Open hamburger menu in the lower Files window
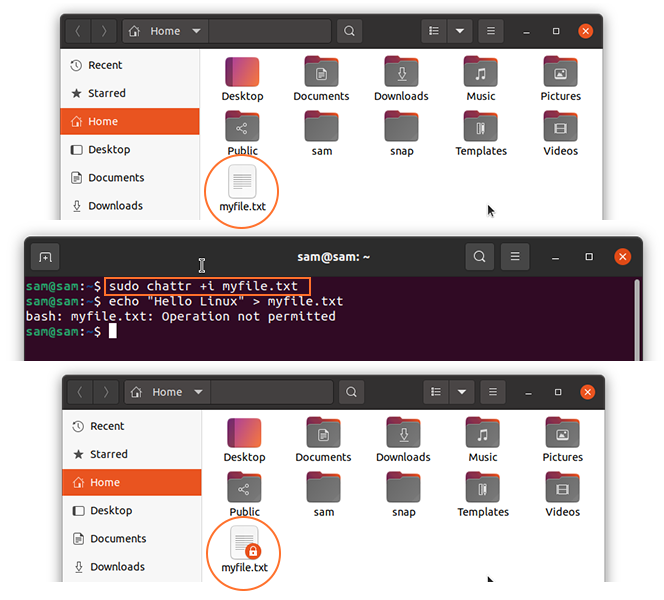This screenshot has height=600, width=664. [494, 391]
